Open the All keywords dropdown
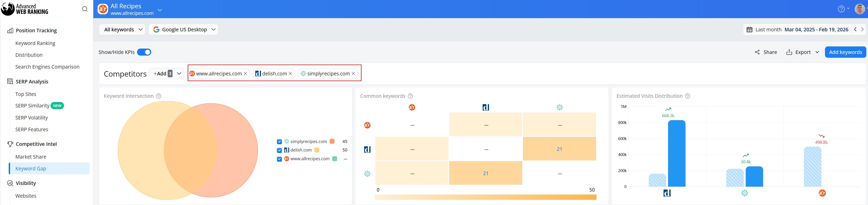 [x=122, y=29]
